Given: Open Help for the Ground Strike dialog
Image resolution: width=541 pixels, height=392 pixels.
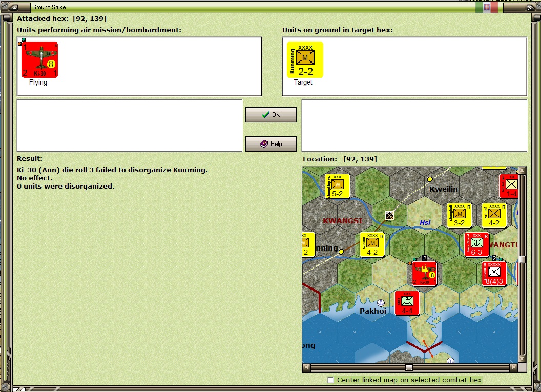Looking at the screenshot, I should click(x=271, y=144).
